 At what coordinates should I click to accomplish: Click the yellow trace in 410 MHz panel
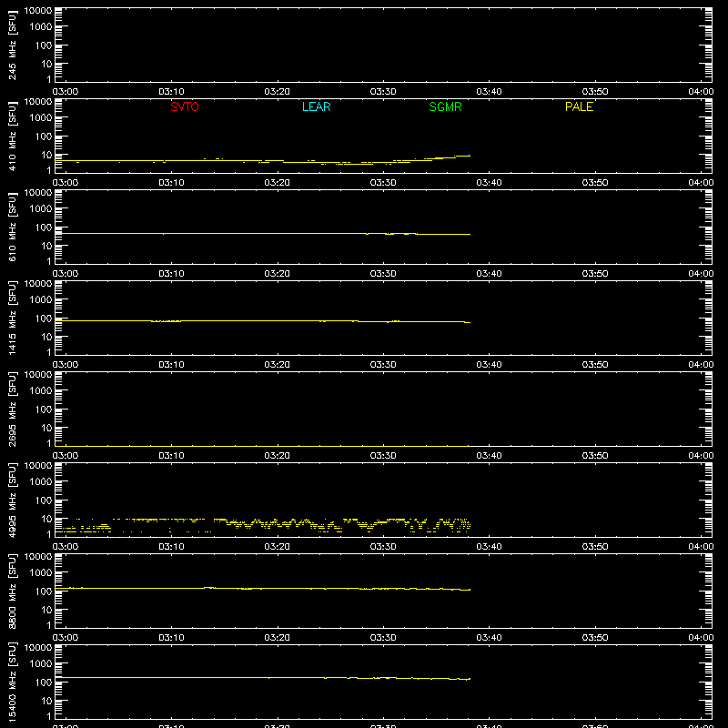tap(262, 161)
